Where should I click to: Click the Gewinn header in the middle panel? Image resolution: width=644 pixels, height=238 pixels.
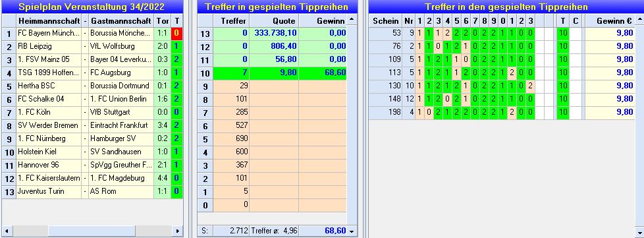[x=323, y=20]
